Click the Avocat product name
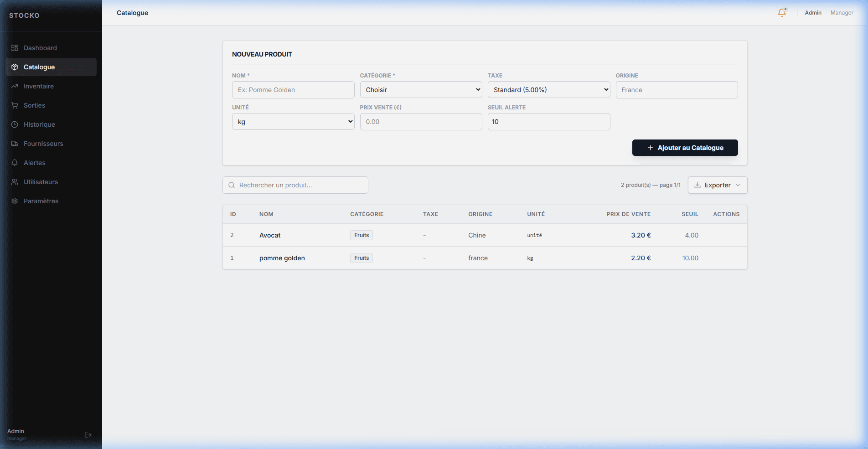The image size is (868, 449). [x=270, y=235]
